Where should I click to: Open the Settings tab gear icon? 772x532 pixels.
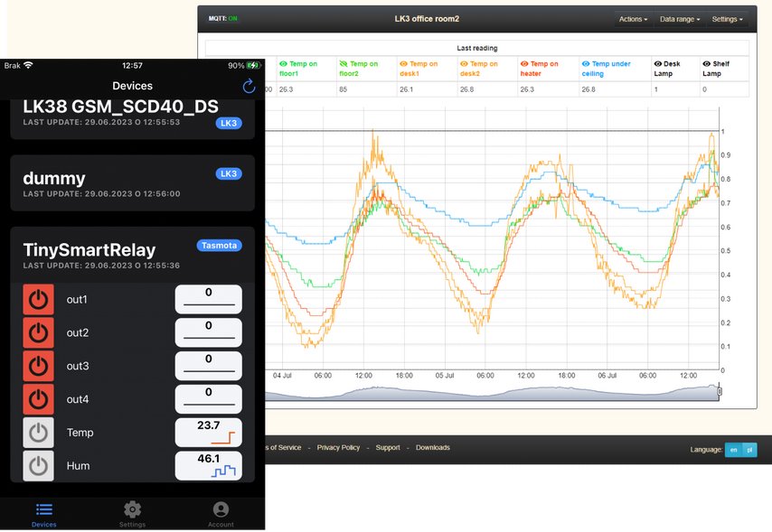click(132, 510)
